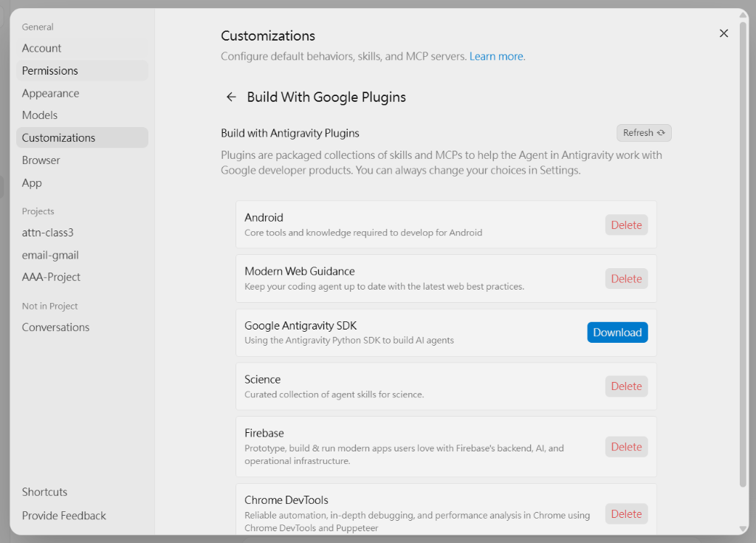Click the Google Antigravity SDK title
This screenshot has width=756, height=543.
point(300,326)
